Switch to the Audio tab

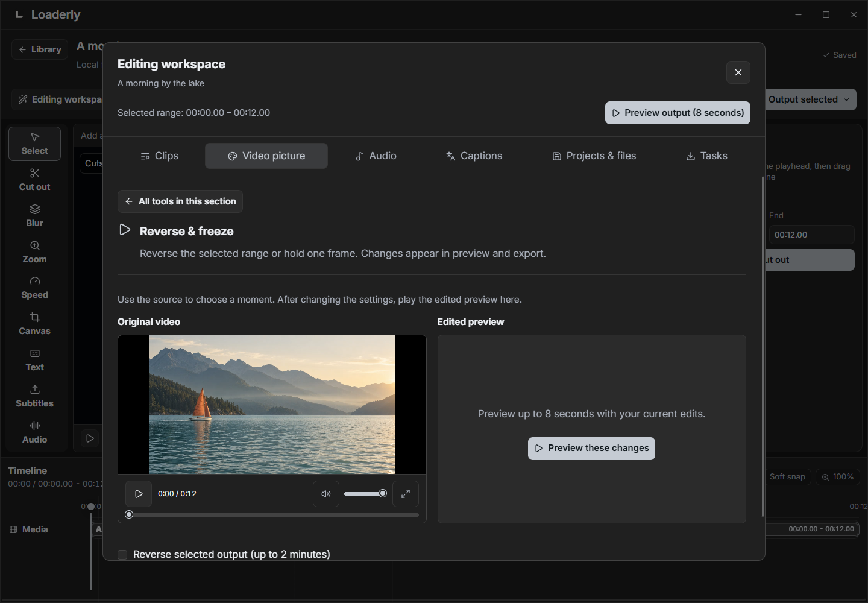click(x=376, y=156)
